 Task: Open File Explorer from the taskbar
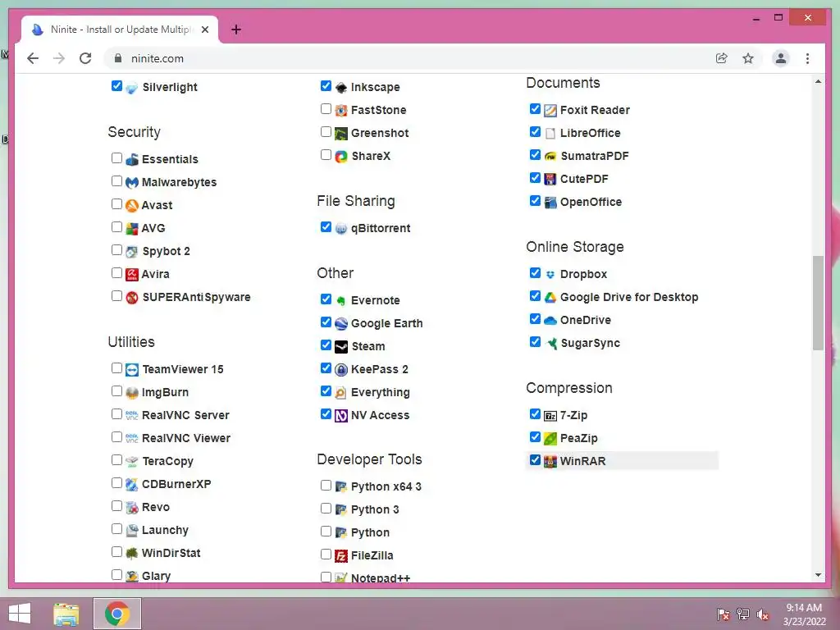pyautogui.click(x=66, y=614)
